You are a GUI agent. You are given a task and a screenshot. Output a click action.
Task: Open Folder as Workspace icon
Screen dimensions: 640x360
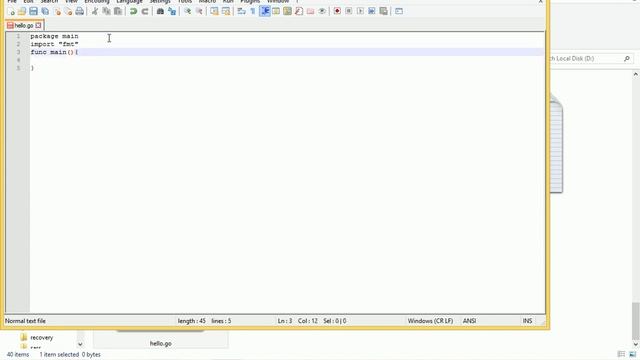[x=310, y=11]
